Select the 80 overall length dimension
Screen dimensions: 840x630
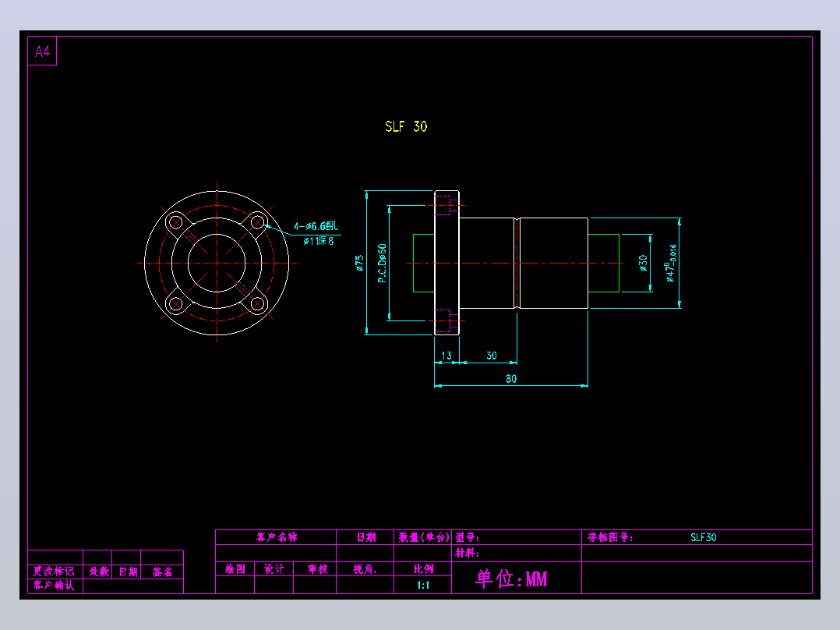tap(511, 378)
